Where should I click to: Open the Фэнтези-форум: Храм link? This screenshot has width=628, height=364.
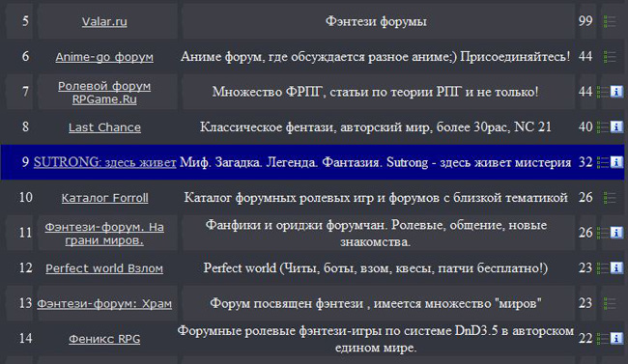click(x=104, y=303)
